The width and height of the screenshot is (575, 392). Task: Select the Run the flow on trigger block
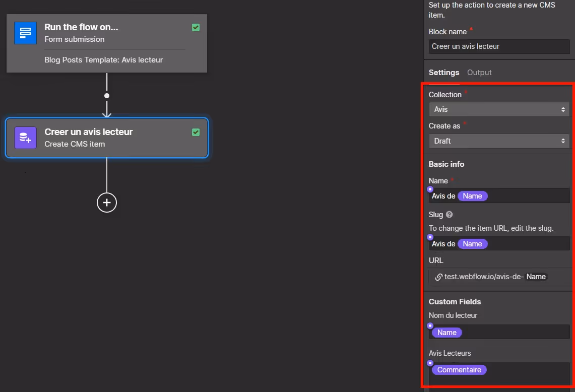pyautogui.click(x=107, y=43)
